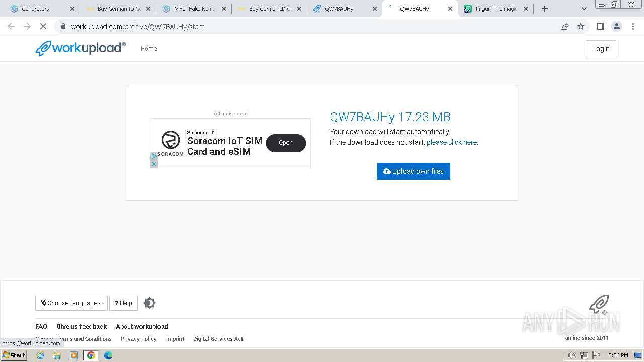Expand the Choose Language dropdown
This screenshot has width=644, height=362.
[x=71, y=303]
